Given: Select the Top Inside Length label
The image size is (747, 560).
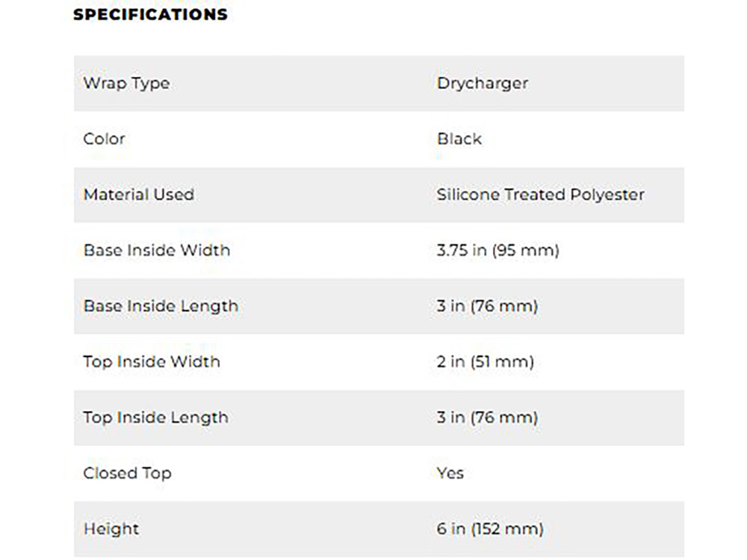Looking at the screenshot, I should [x=156, y=417].
